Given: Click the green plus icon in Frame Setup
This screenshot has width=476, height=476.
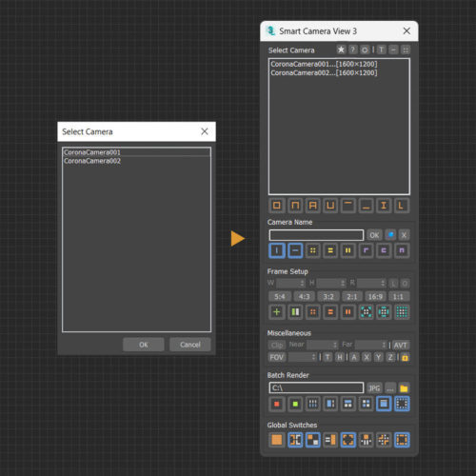Looking at the screenshot, I should point(277,312).
